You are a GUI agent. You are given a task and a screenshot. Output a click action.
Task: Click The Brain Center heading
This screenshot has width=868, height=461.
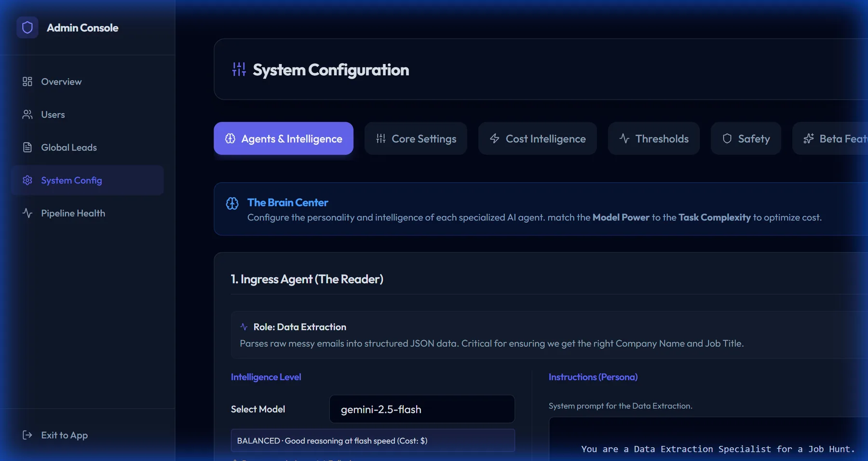pyautogui.click(x=288, y=203)
